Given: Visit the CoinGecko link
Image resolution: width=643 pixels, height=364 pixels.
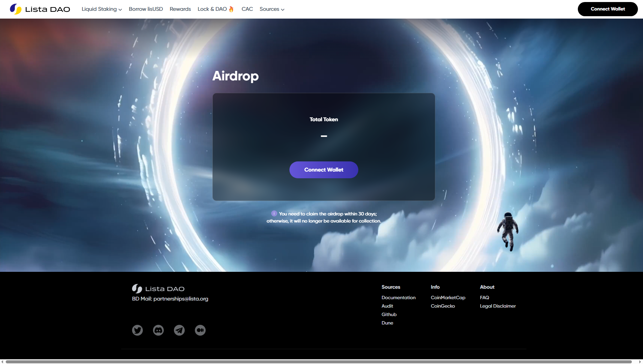Looking at the screenshot, I should coord(443,306).
